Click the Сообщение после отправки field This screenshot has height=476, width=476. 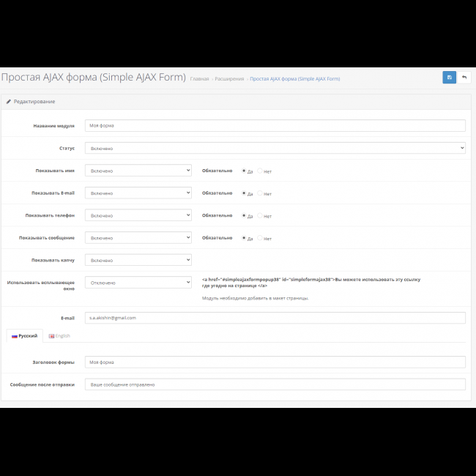pyautogui.click(x=275, y=384)
